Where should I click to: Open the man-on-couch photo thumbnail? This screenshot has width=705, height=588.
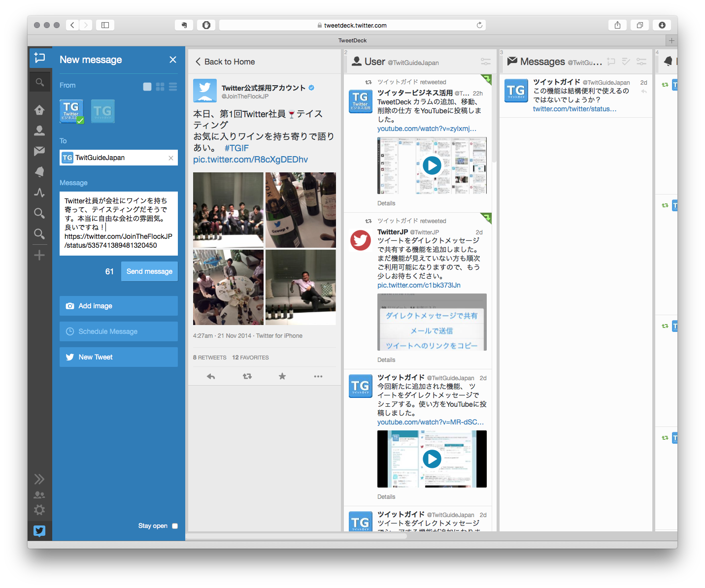pyautogui.click(x=301, y=287)
